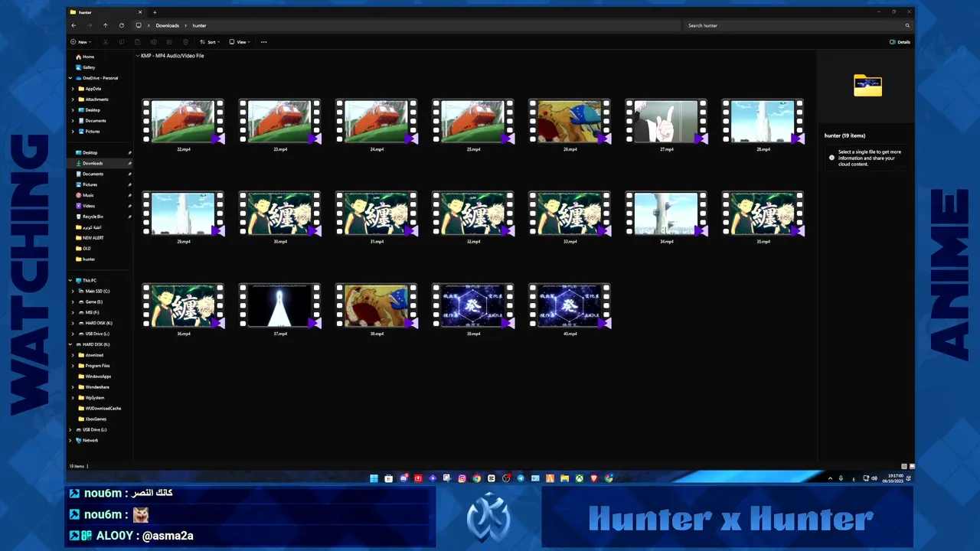Expand the AppData folder node
Screen dimensions: 980x551
(x=73, y=89)
